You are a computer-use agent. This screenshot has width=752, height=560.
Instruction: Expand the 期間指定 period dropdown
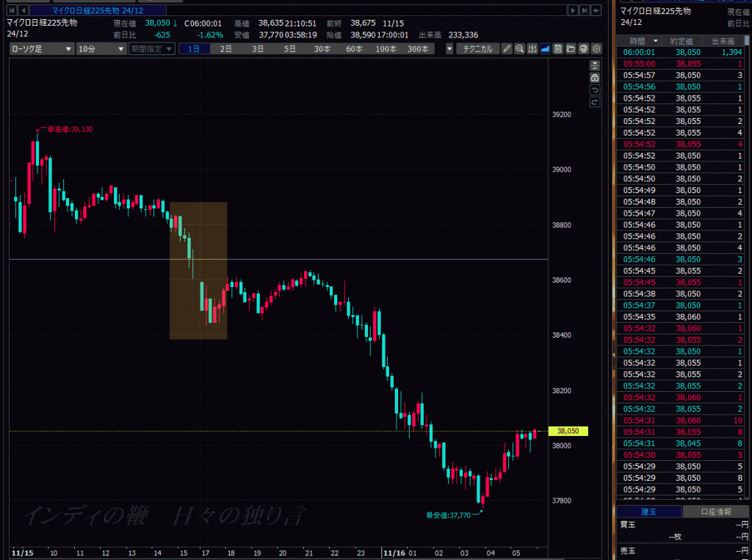pos(152,48)
